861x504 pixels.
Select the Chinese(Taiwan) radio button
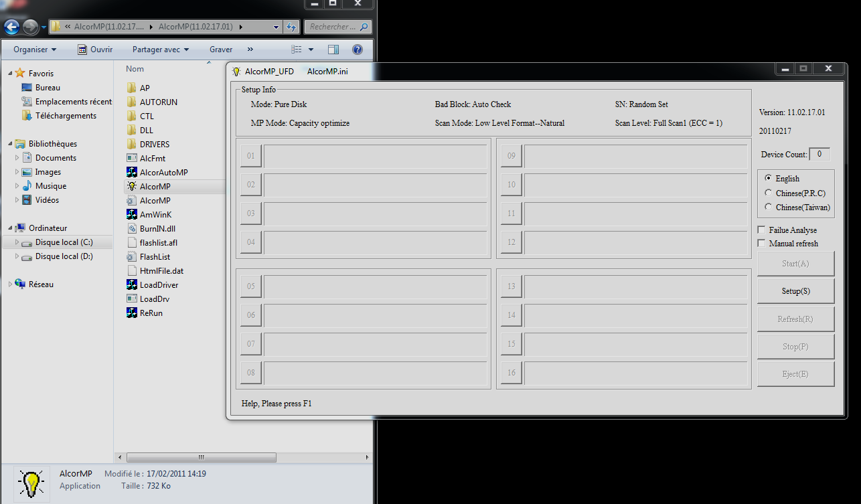point(768,207)
